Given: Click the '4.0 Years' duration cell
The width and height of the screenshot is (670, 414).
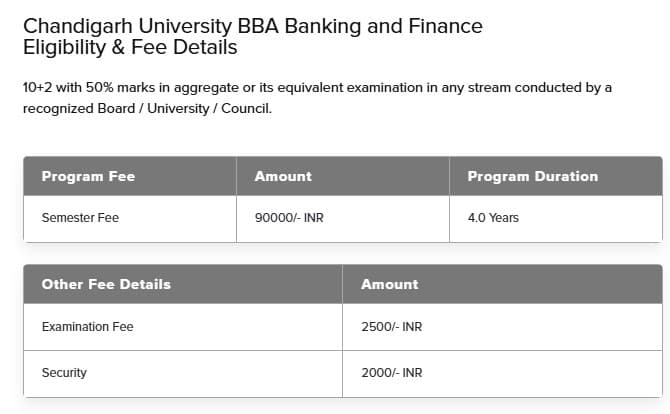Looking at the screenshot, I should click(493, 217).
